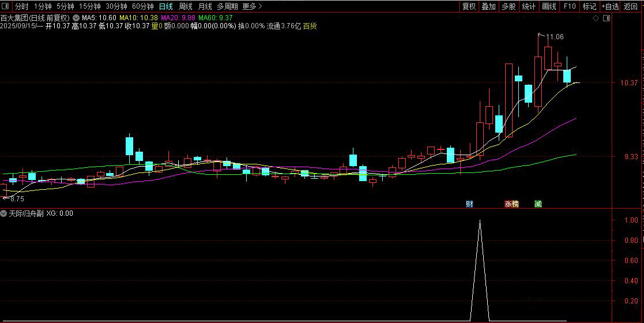644x323 pixels.
Task: Toggle the left sidebar panel icon
Action: [5, 6]
